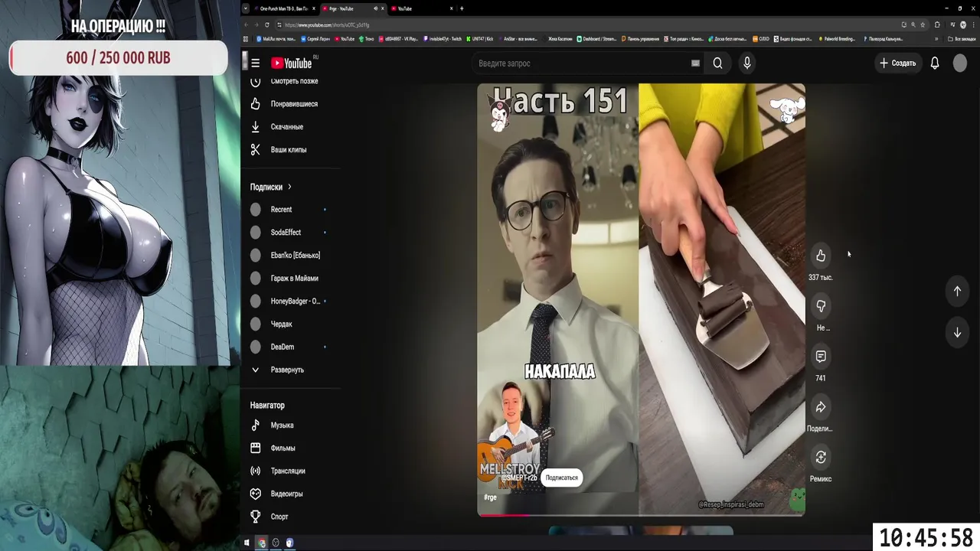Viewport: 980px width, 551px height.
Task: Click the #rge hashtag on the short
Action: pos(490,497)
